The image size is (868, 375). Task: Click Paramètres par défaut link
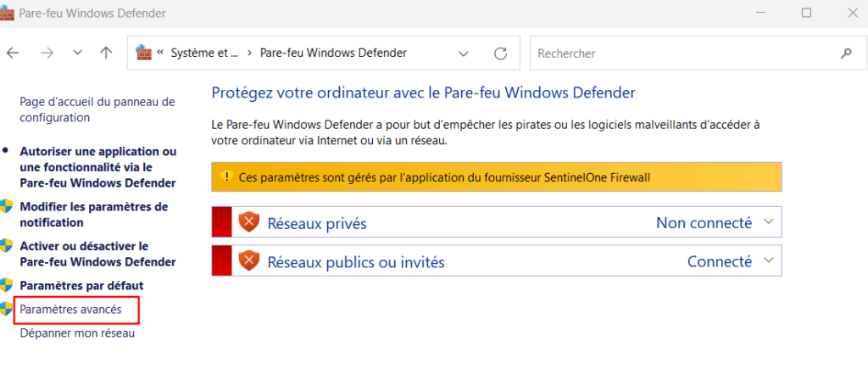[81, 285]
